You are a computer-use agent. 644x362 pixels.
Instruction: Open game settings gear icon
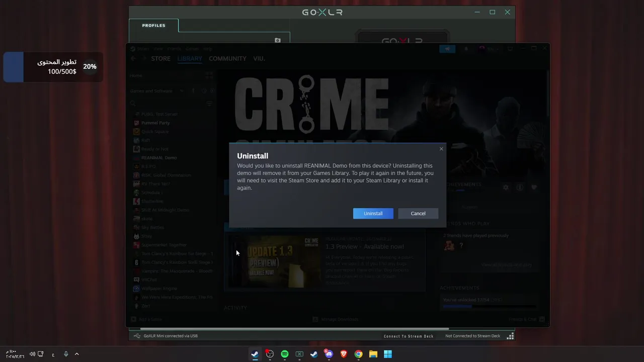(506, 187)
